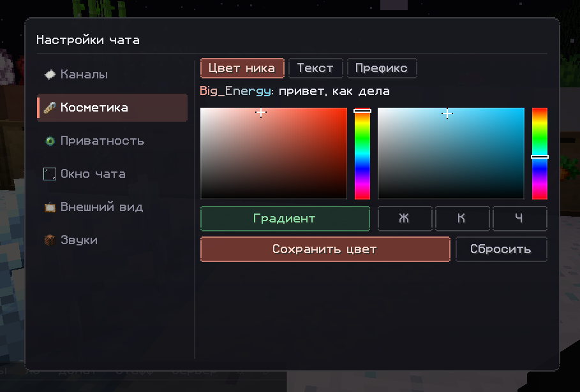580x392 pixels.
Task: Click the left rainbow hue slider bar
Action: 362,154
